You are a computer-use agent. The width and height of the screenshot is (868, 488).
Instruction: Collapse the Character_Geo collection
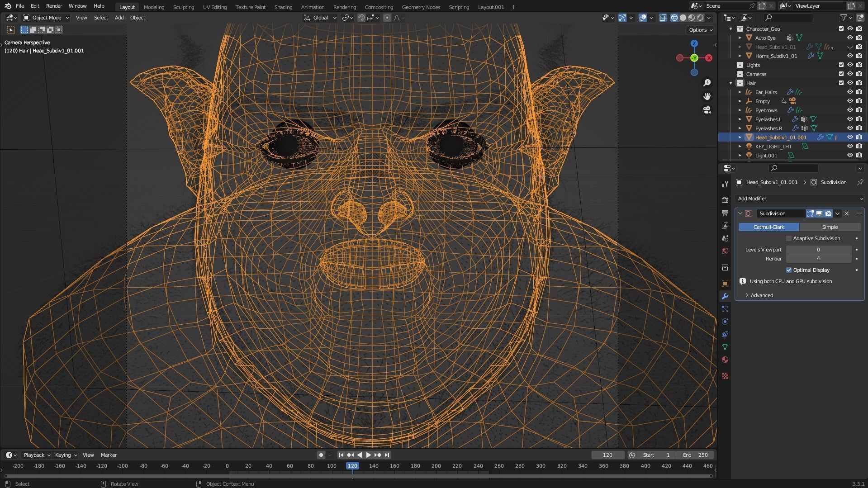pyautogui.click(x=731, y=29)
